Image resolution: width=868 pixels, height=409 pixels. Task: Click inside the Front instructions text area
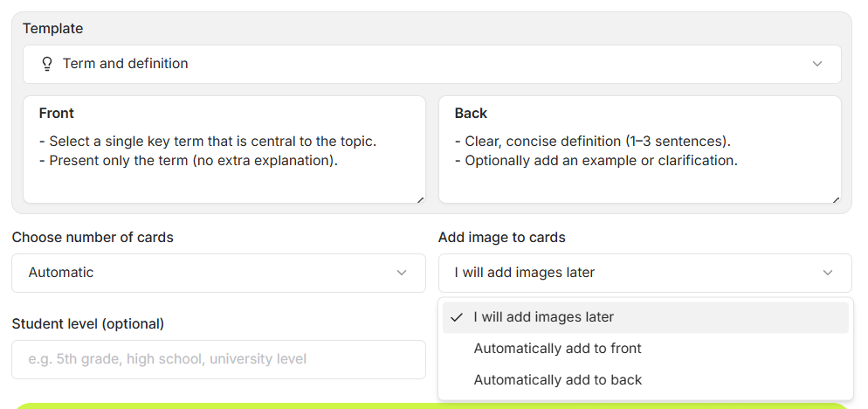point(224,149)
